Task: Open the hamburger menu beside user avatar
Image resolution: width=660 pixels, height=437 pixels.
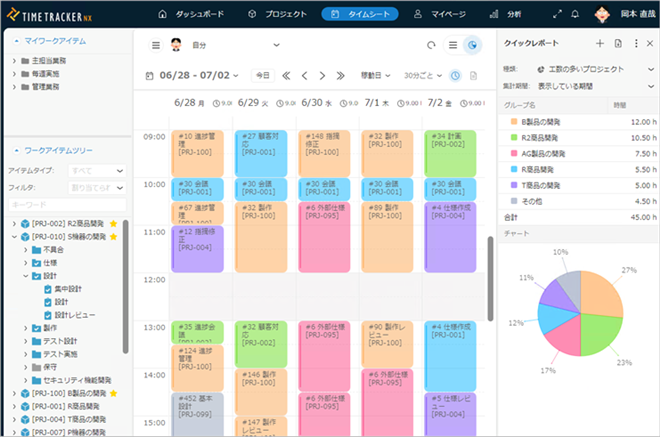Action: point(155,45)
